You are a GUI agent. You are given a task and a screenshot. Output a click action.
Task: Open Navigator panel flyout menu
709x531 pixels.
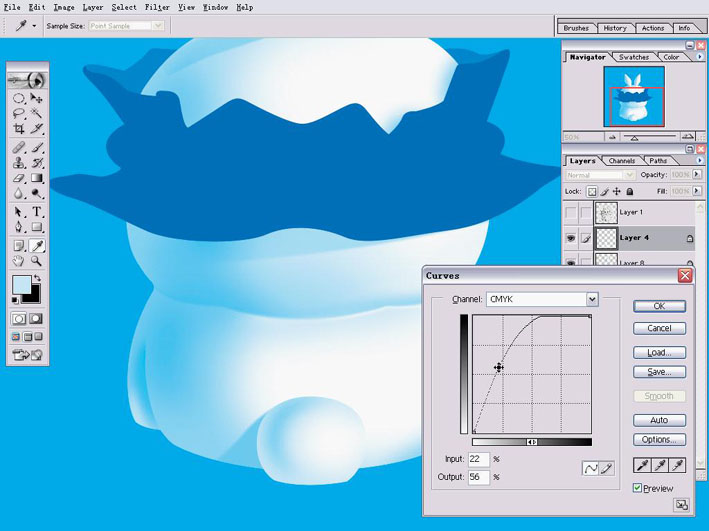click(700, 57)
